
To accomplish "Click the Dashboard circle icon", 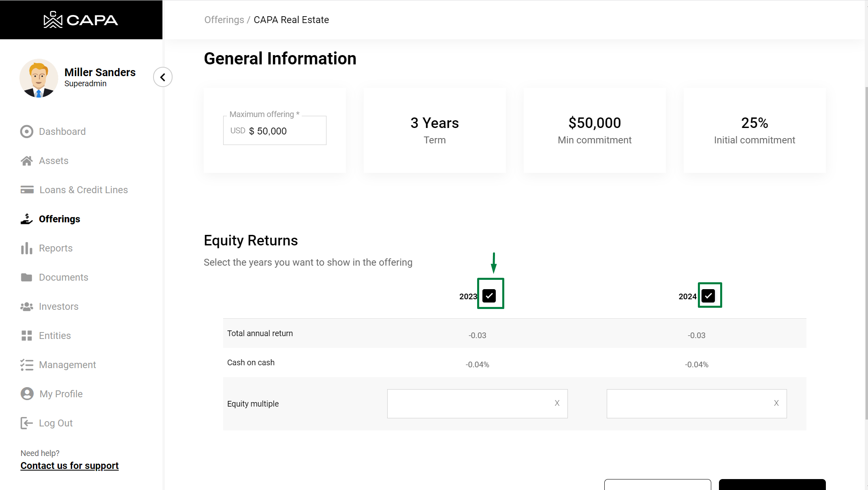I will pyautogui.click(x=27, y=132).
